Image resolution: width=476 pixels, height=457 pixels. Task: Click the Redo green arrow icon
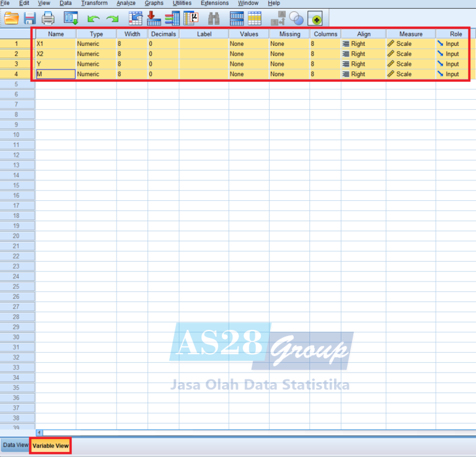click(112, 19)
